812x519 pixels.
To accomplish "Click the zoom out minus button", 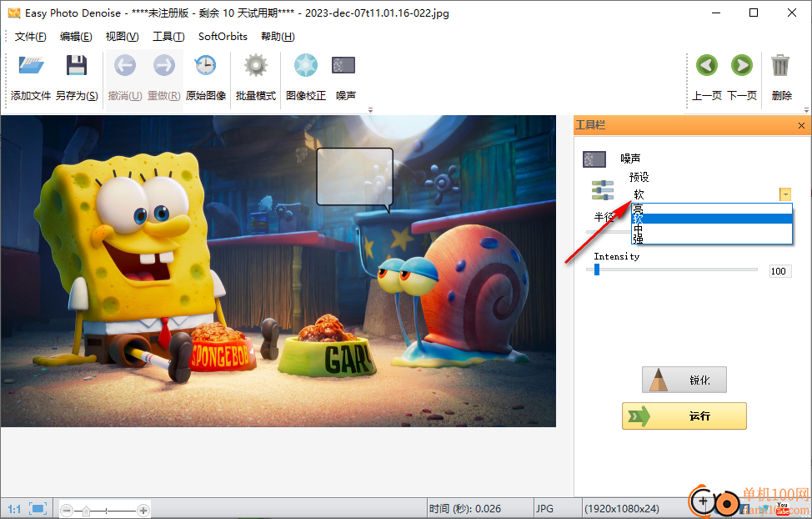I will (67, 511).
